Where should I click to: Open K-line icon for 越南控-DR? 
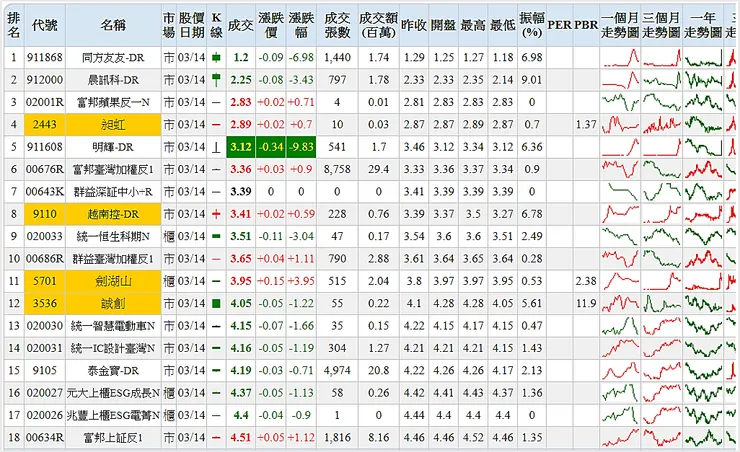[216, 214]
